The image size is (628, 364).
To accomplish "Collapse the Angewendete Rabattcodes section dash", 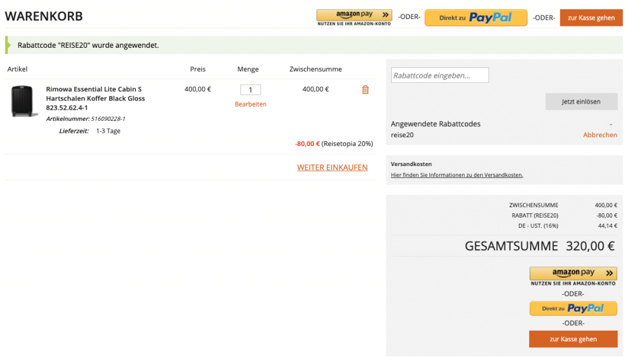I will coord(611,124).
